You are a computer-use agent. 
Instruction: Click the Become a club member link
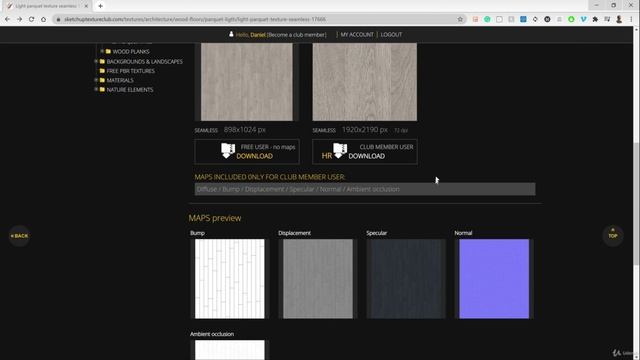point(296,35)
